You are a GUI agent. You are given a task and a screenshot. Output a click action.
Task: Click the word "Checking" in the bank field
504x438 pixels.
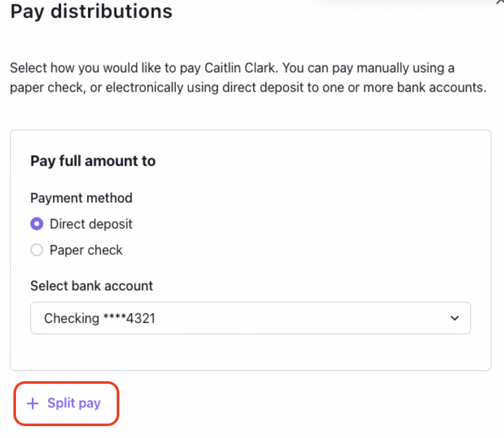tap(71, 319)
